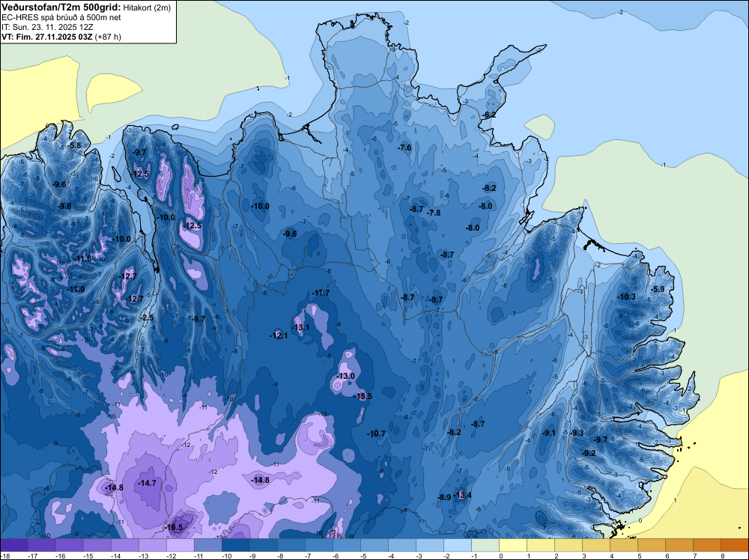Pick the legend swatch labelled -15
Viewport: 749px width, 560px height.
click(97, 545)
